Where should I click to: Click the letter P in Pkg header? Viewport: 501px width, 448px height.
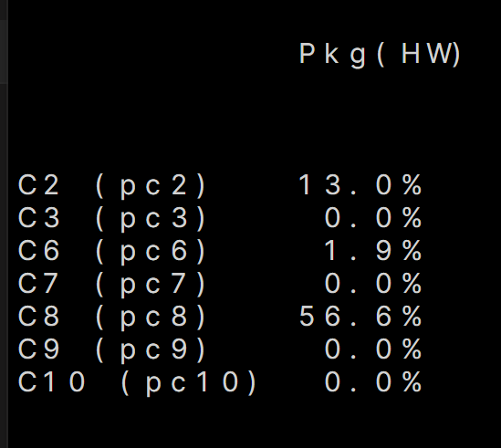pos(307,53)
